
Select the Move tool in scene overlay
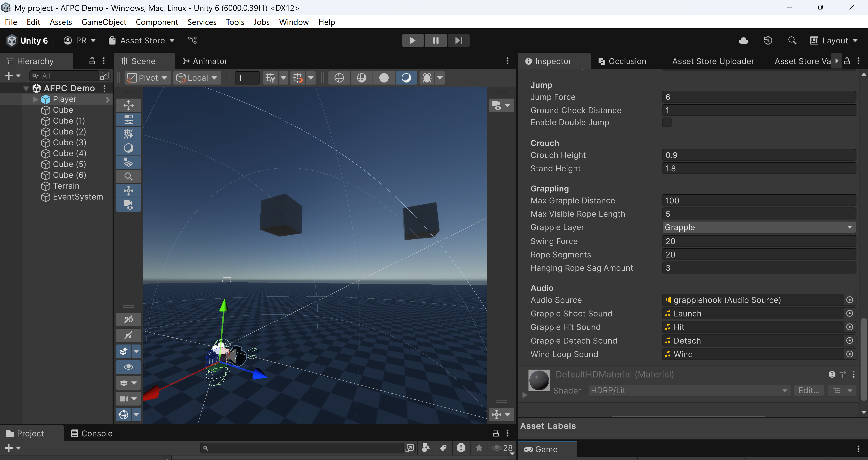(128, 105)
